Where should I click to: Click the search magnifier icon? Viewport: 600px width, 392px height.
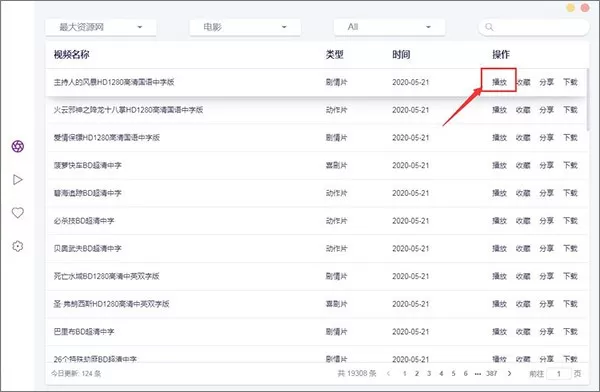[x=489, y=27]
